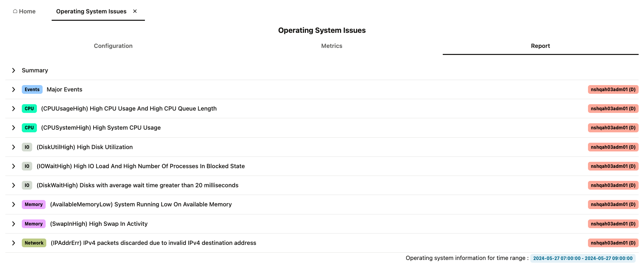The height and width of the screenshot is (266, 644).
Task: Select the Memory badge beside SwapInHigh
Action: tap(34, 224)
